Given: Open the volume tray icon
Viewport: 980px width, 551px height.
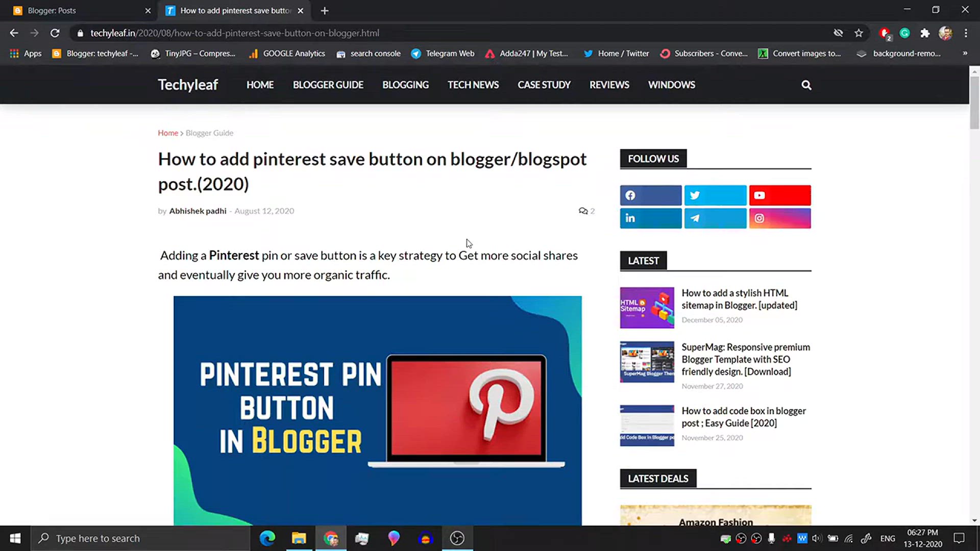Looking at the screenshot, I should 817,538.
